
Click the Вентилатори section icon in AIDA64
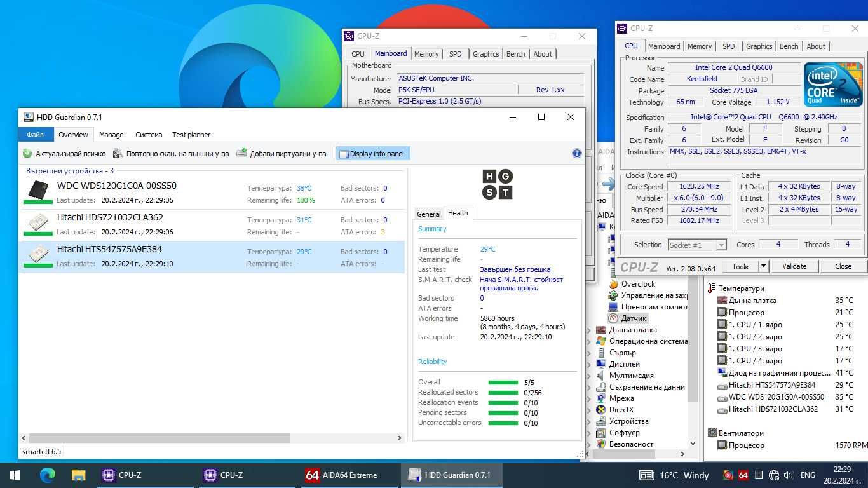click(712, 433)
